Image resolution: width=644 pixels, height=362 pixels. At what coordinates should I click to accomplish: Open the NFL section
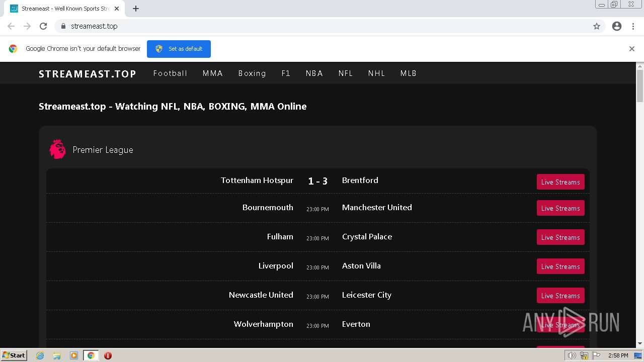point(346,73)
